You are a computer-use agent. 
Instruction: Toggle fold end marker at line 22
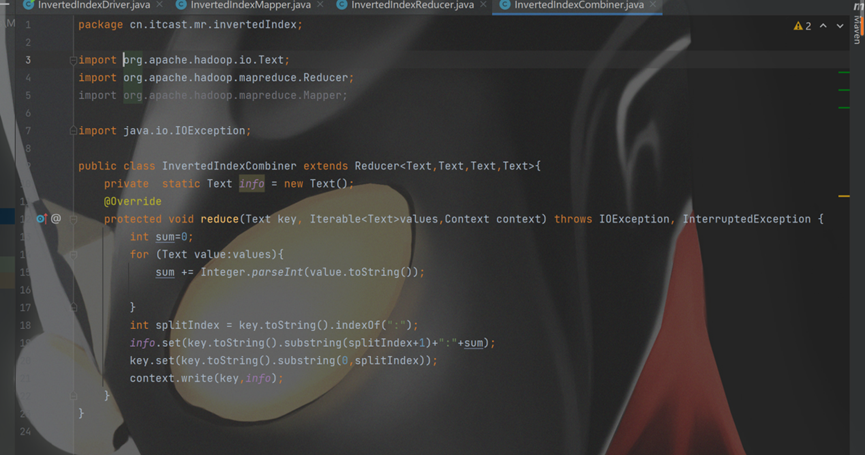click(73, 395)
